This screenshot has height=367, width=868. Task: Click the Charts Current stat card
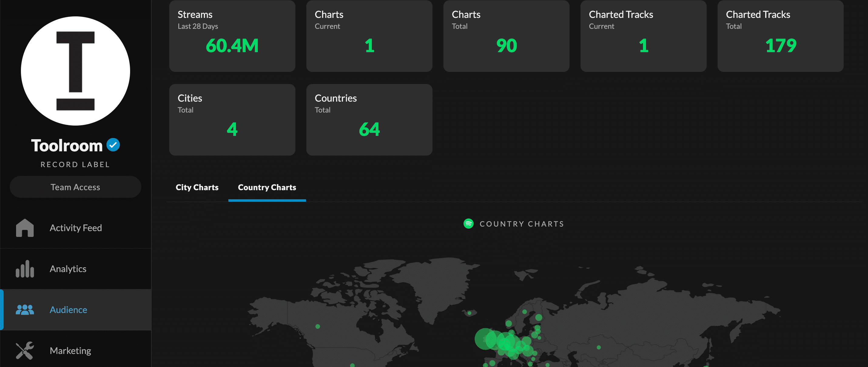369,36
